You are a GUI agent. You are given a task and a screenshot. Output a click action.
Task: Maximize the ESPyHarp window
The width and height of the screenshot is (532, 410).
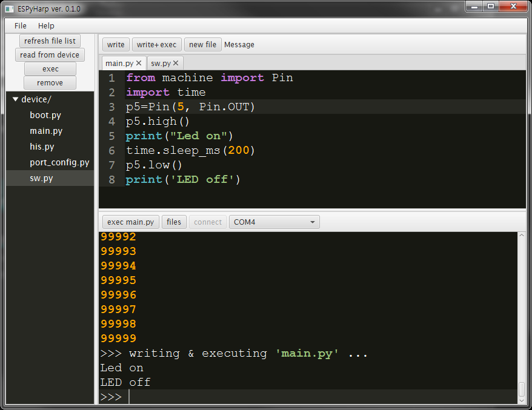pyautogui.click(x=491, y=6)
